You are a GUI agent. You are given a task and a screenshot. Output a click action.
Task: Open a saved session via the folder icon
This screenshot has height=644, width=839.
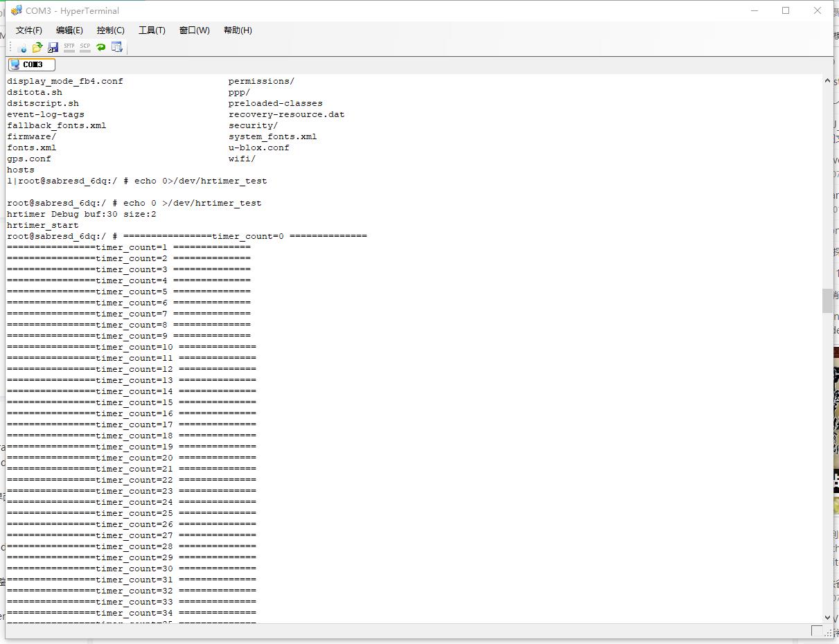click(x=37, y=47)
